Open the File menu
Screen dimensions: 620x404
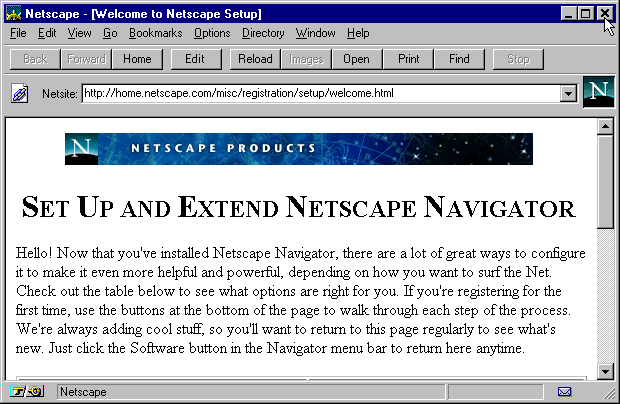point(18,33)
